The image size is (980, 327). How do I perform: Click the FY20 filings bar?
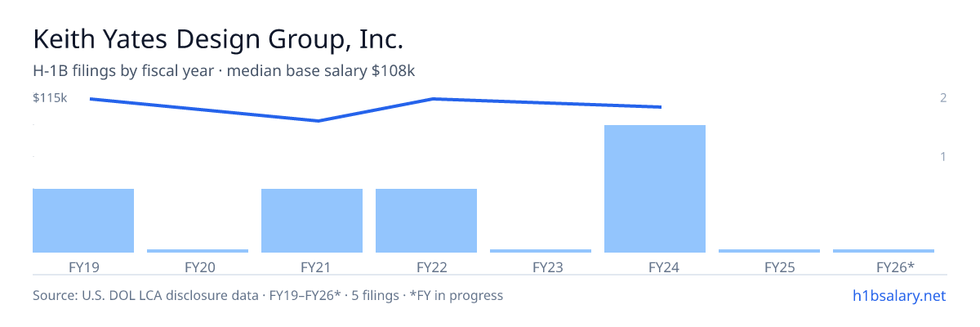pos(198,251)
